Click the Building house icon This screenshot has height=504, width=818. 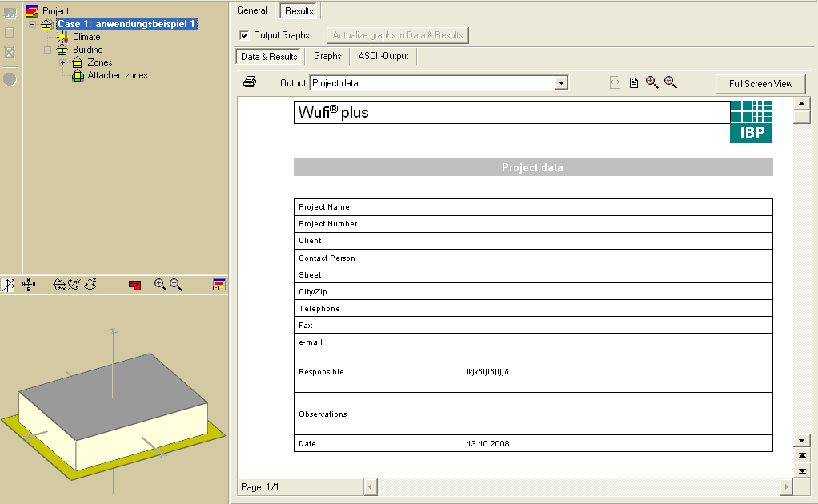tap(62, 50)
